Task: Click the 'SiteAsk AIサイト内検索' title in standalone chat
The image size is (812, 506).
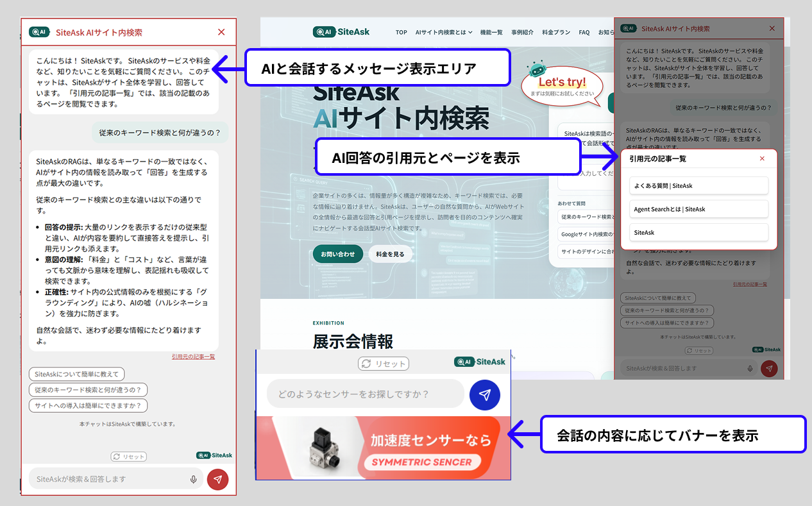Action: coord(99,32)
